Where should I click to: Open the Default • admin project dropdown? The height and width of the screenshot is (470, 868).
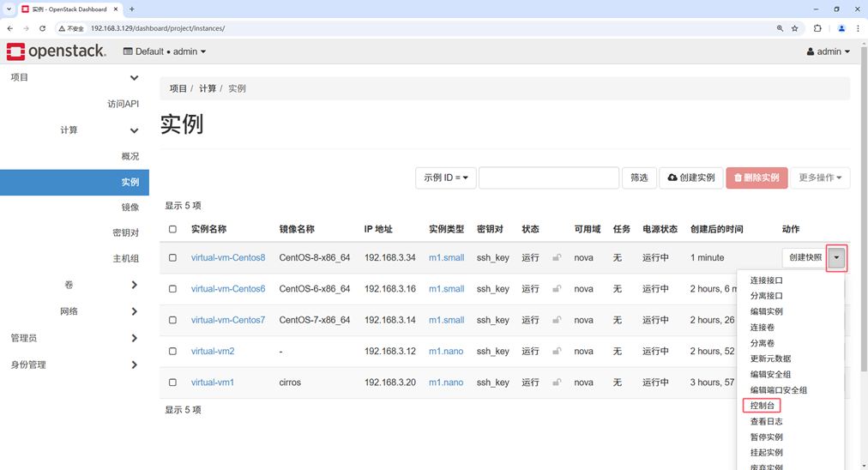(165, 51)
